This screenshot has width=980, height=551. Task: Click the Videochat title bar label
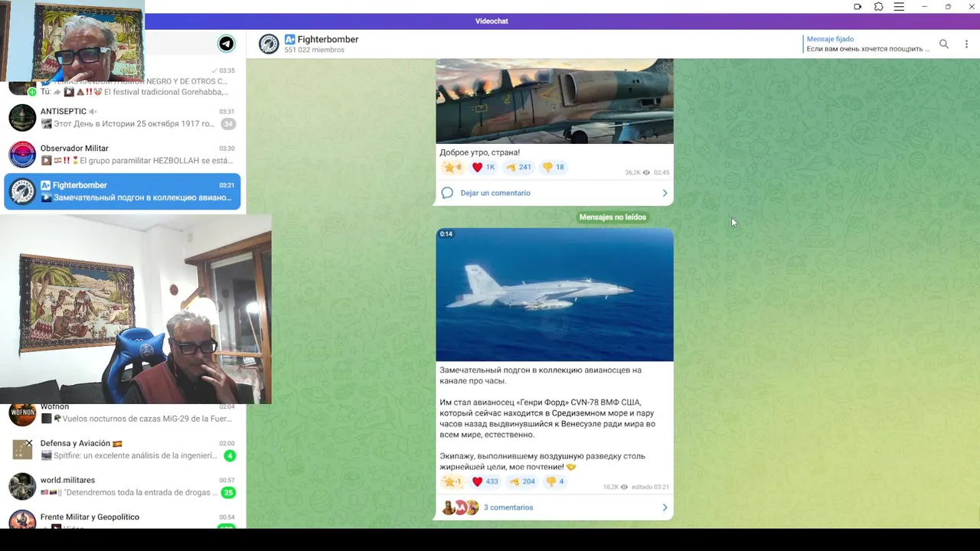click(492, 21)
